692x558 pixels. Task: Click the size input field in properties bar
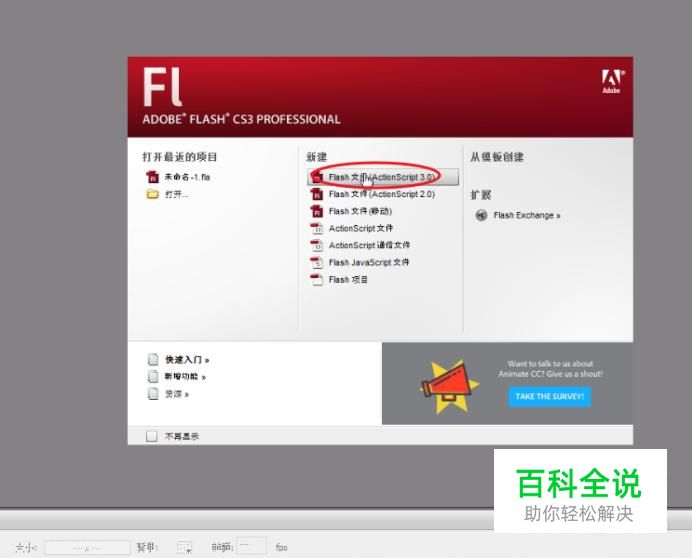(x=87, y=547)
